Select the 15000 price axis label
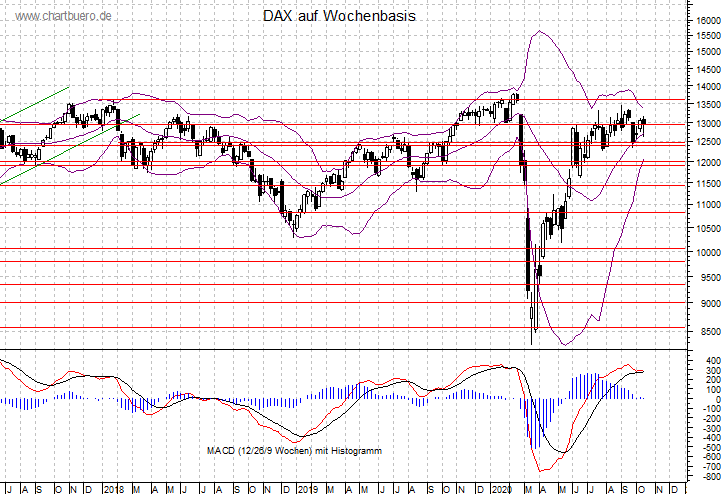This screenshot has width=723, height=494. pyautogui.click(x=709, y=51)
